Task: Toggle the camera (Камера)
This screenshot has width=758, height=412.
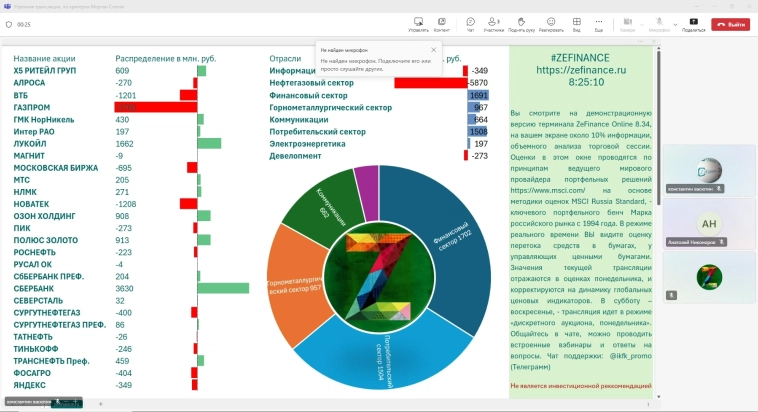Action: 627,25
